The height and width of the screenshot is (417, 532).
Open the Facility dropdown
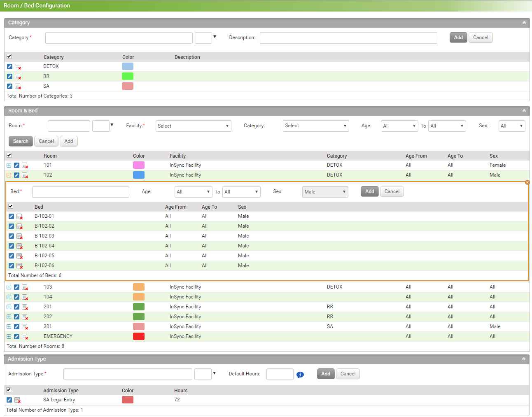[x=193, y=126]
